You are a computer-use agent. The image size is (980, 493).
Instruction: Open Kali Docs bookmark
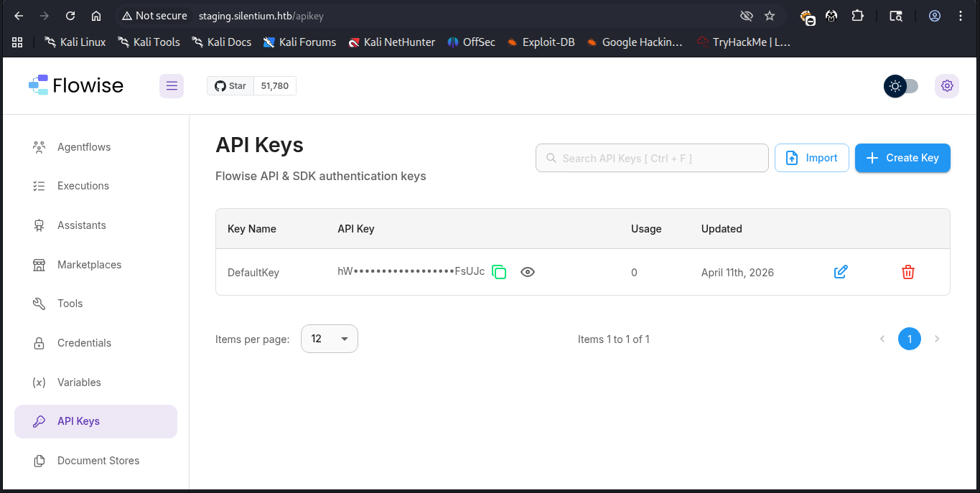click(x=222, y=42)
